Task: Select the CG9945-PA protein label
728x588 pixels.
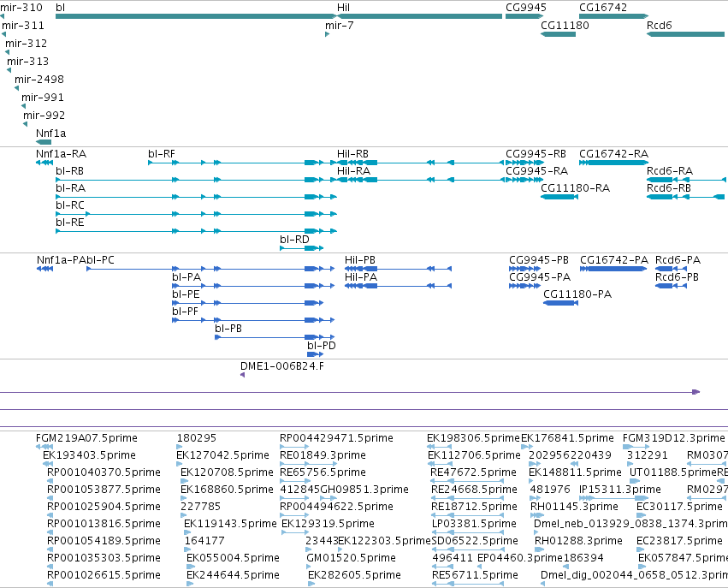Action: coord(540,277)
